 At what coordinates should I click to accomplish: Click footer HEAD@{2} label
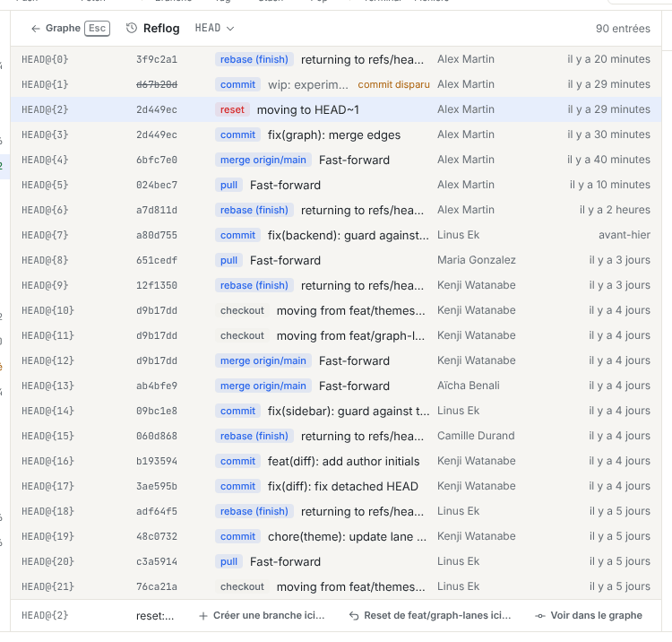click(x=45, y=615)
